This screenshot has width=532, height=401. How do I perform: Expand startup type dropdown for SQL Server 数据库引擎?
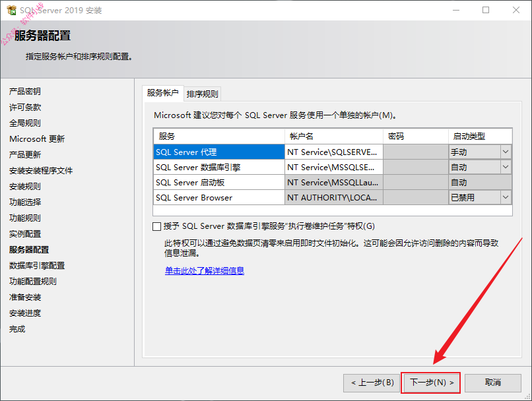point(506,167)
